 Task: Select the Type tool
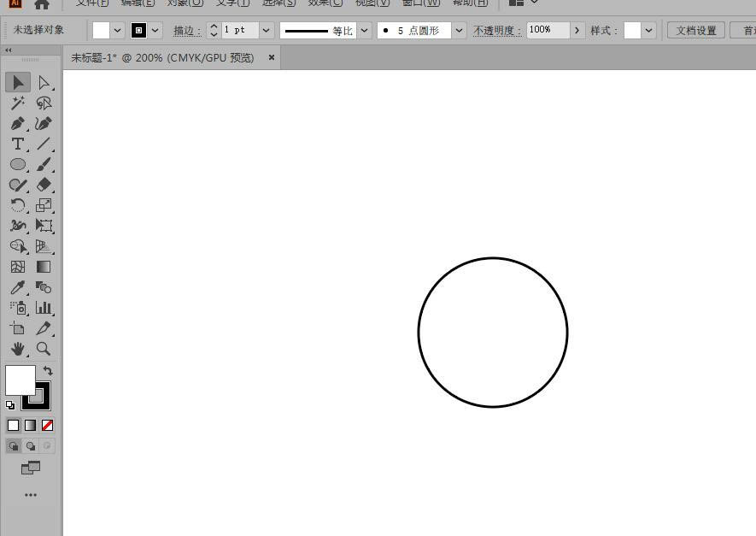tap(18, 144)
